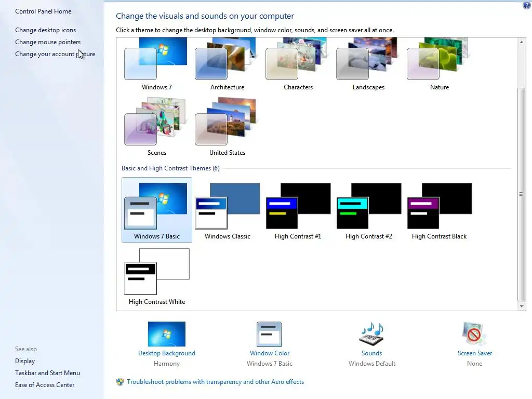Select the Nature theme

[440, 64]
